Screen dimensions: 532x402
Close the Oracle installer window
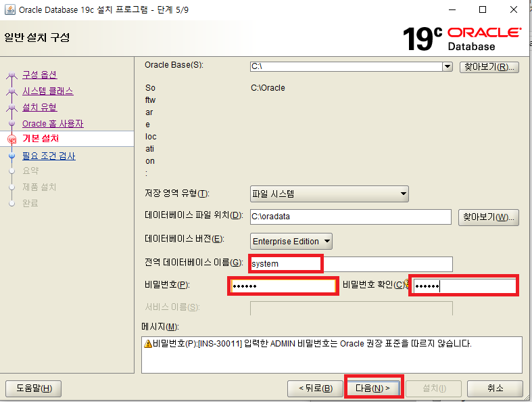[x=514, y=10]
